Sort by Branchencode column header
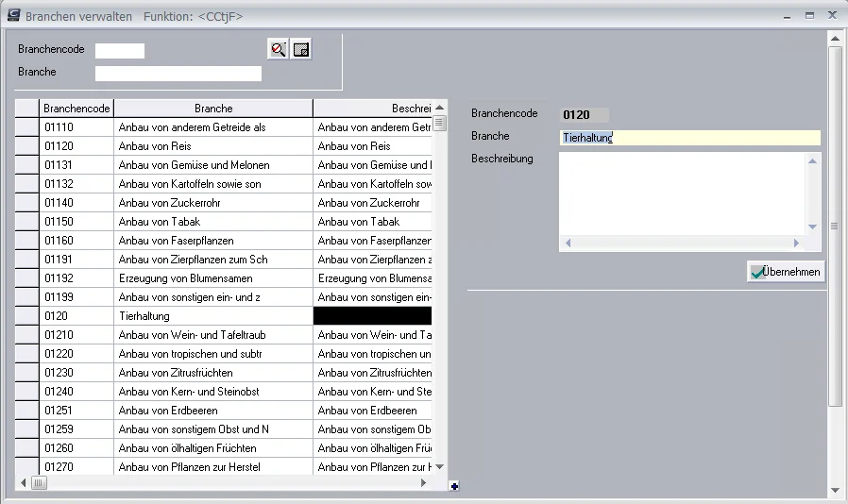 [x=76, y=109]
